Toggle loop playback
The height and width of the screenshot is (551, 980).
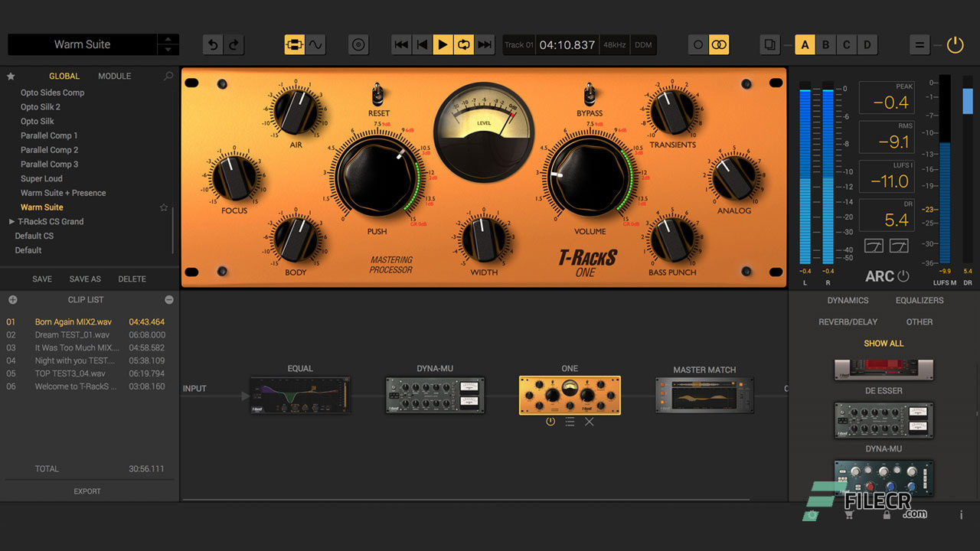[x=463, y=45]
